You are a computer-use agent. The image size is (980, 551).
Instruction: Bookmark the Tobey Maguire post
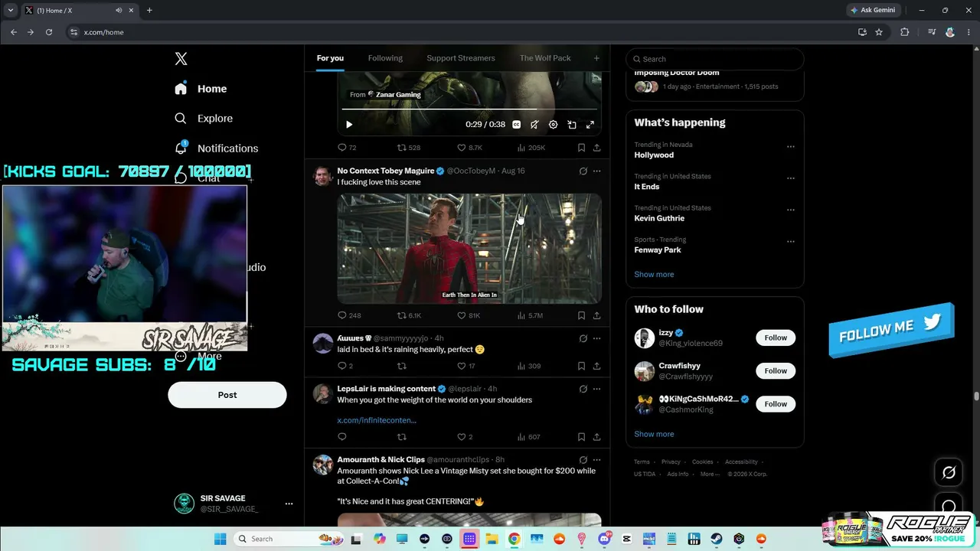coord(581,315)
